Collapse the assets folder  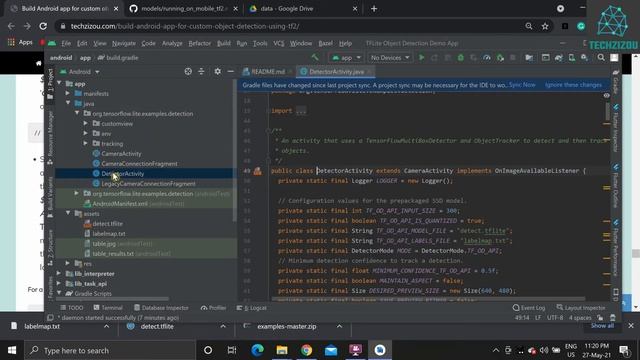tap(68, 213)
